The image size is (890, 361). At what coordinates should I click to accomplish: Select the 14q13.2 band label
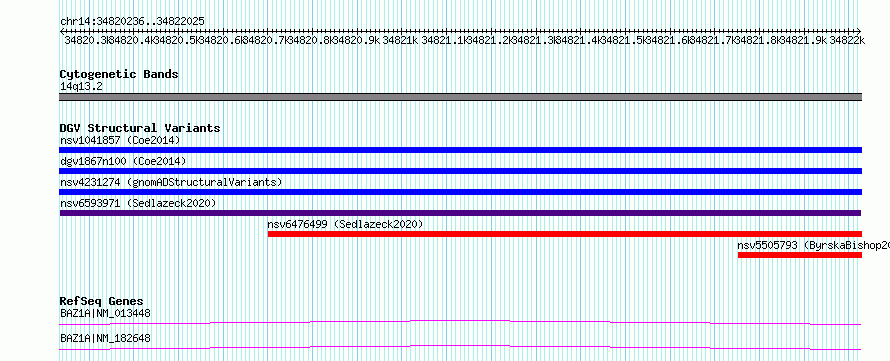pos(81,86)
